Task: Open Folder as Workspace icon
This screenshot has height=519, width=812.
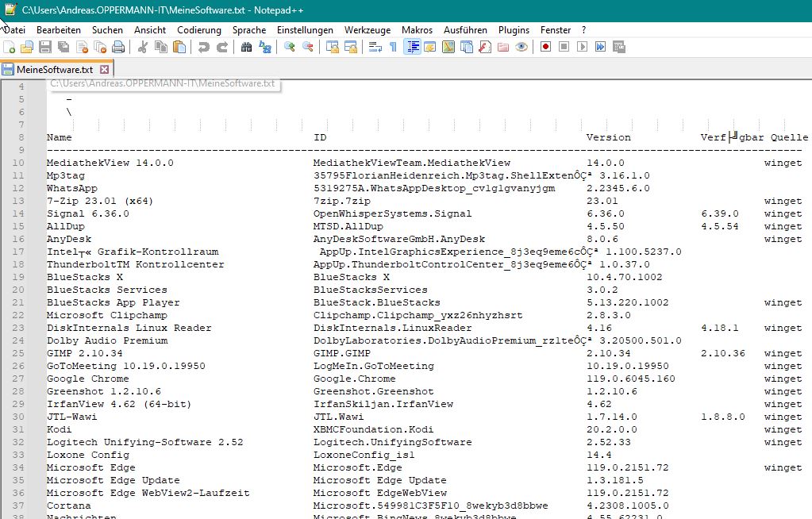Action: click(x=503, y=47)
